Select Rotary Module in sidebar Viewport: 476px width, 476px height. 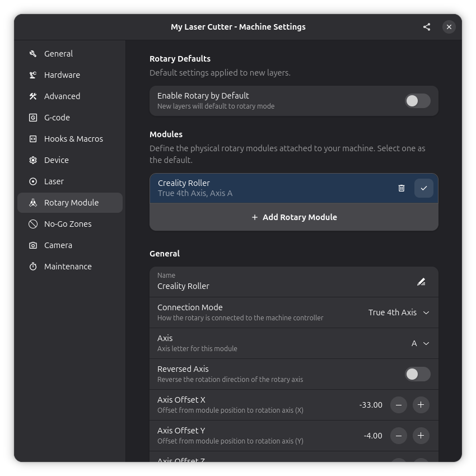coord(70,203)
